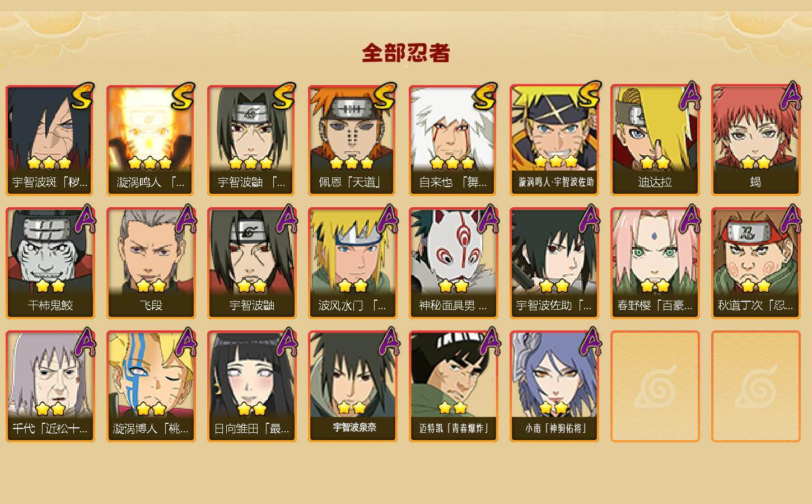
Task: Select the 自来也 S-rank ninja card
Action: tap(454, 140)
